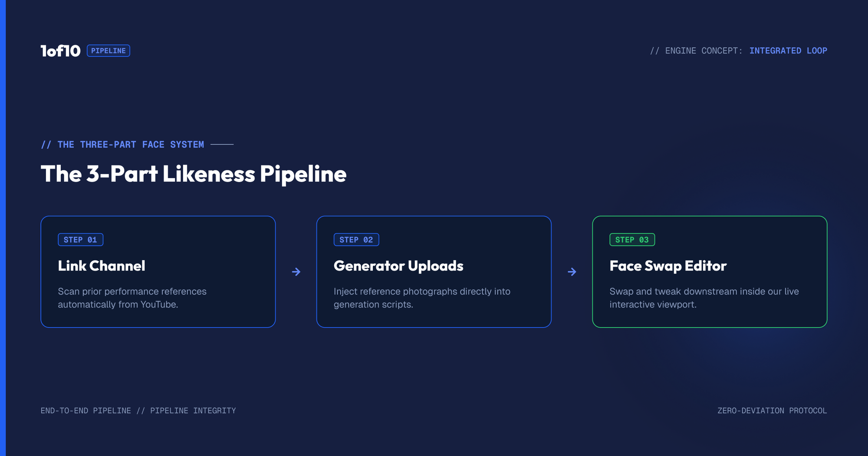Viewport: 868px width, 456px height.
Task: Click the blue accent bar on left edge
Action: point(3,228)
